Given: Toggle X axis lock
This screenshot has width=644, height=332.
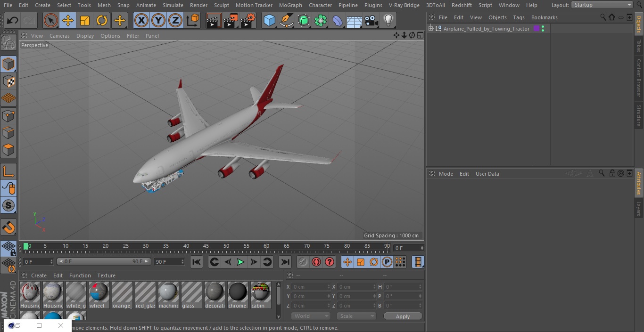Looking at the screenshot, I should pos(141,20).
